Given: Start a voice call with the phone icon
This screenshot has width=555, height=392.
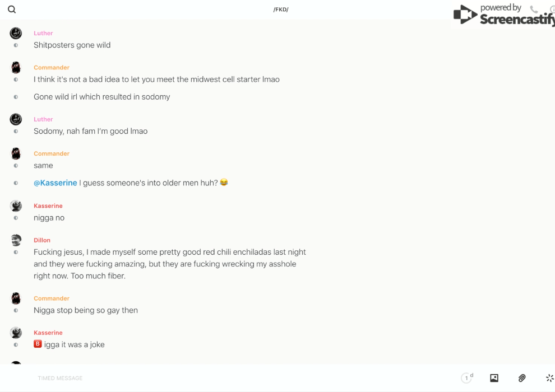Looking at the screenshot, I should (534, 10).
